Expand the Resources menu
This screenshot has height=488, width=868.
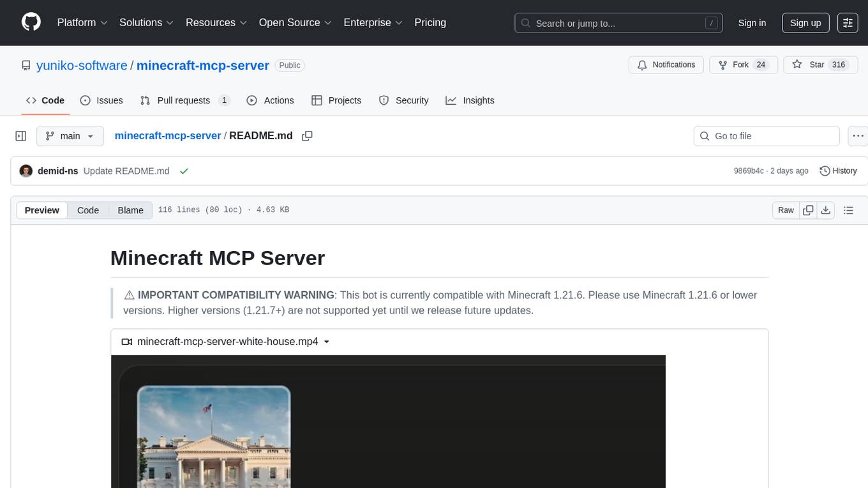(x=216, y=22)
